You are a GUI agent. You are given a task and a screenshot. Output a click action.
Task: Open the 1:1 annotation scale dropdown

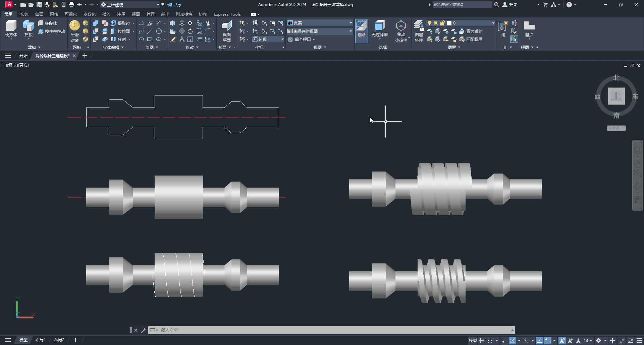pyautogui.click(x=588, y=340)
